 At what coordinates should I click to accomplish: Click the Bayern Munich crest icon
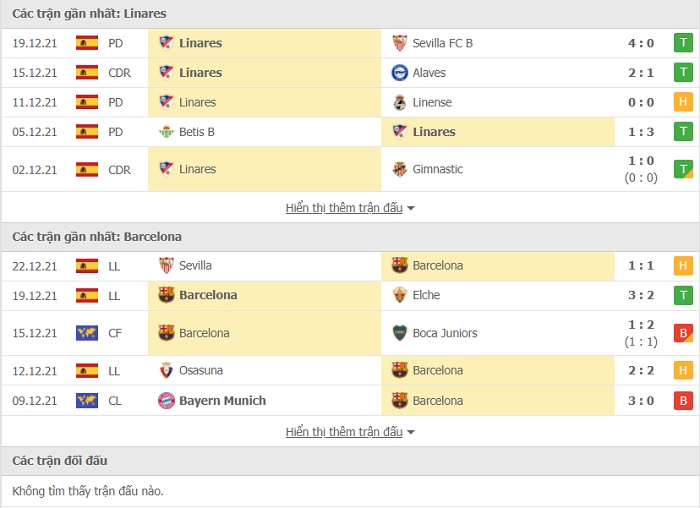point(166,400)
